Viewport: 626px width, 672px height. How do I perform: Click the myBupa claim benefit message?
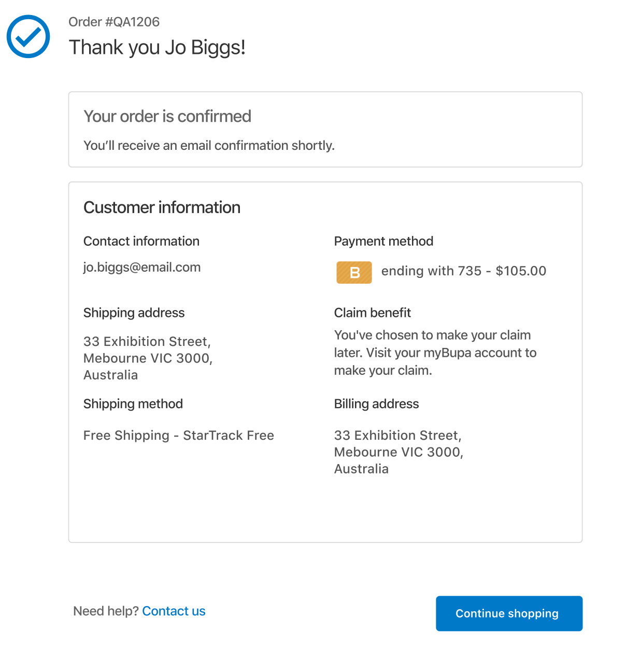[x=435, y=353]
